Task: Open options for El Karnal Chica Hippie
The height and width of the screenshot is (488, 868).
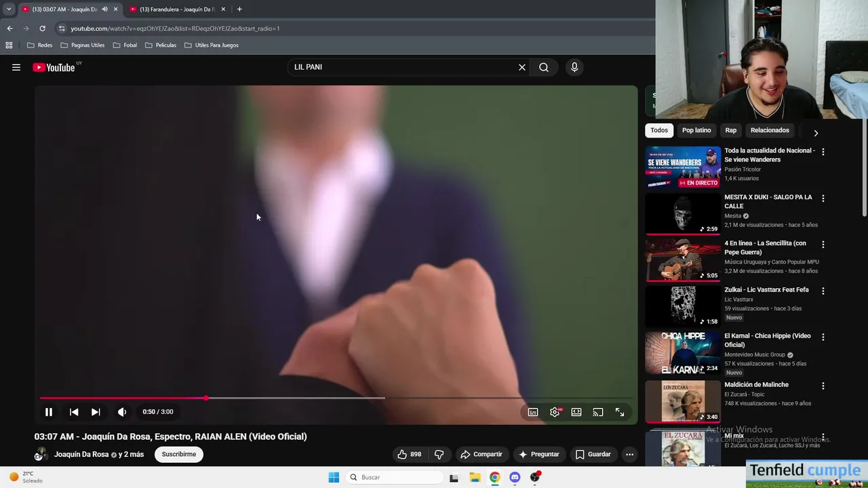Action: click(x=823, y=337)
